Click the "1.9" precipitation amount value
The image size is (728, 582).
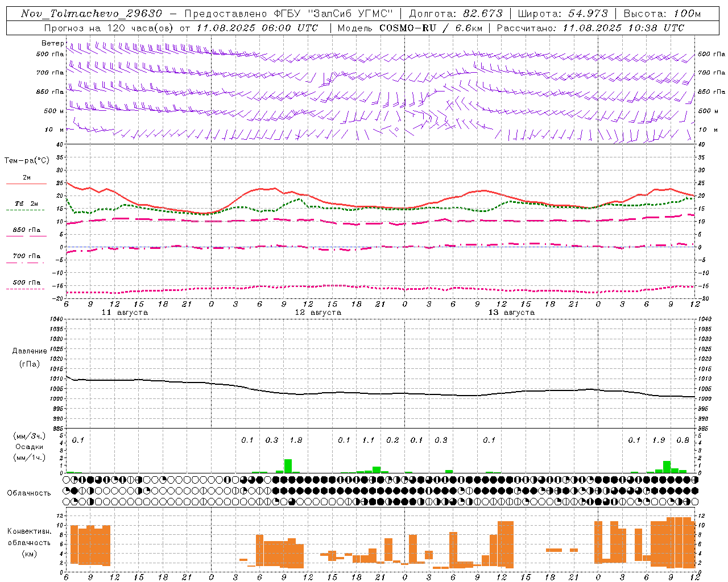point(659,440)
